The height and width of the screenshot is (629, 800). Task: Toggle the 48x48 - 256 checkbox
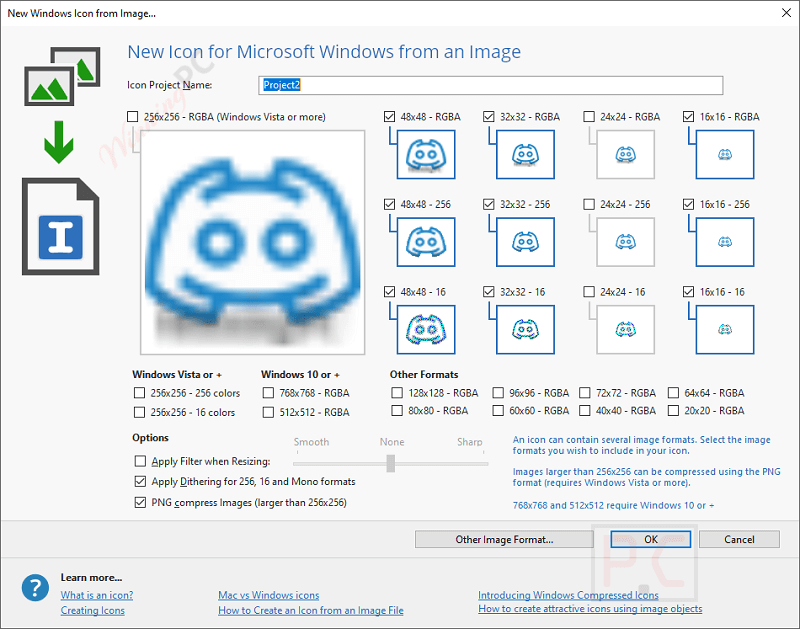[389, 205]
